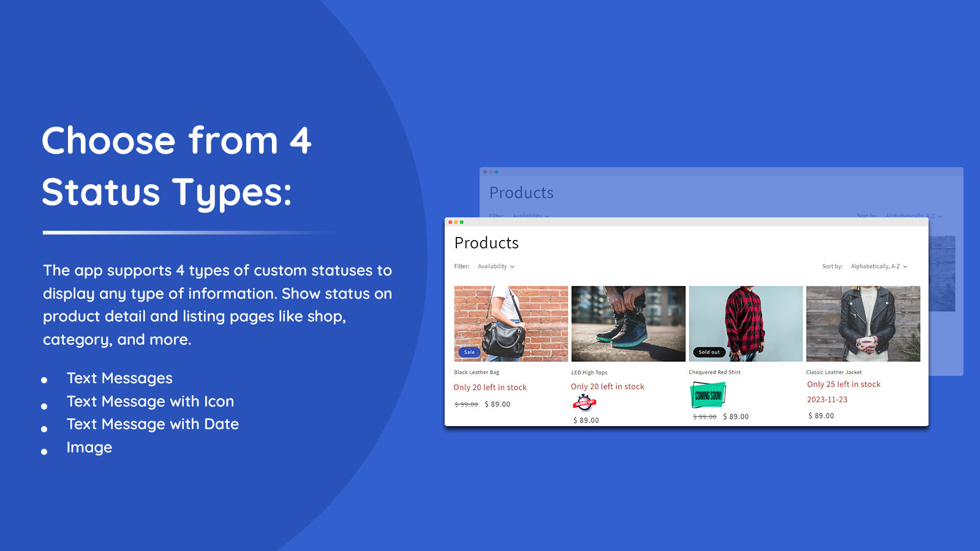Click the Black Leather Bag product title
Screen dimensions: 980x551
pyautogui.click(x=476, y=372)
